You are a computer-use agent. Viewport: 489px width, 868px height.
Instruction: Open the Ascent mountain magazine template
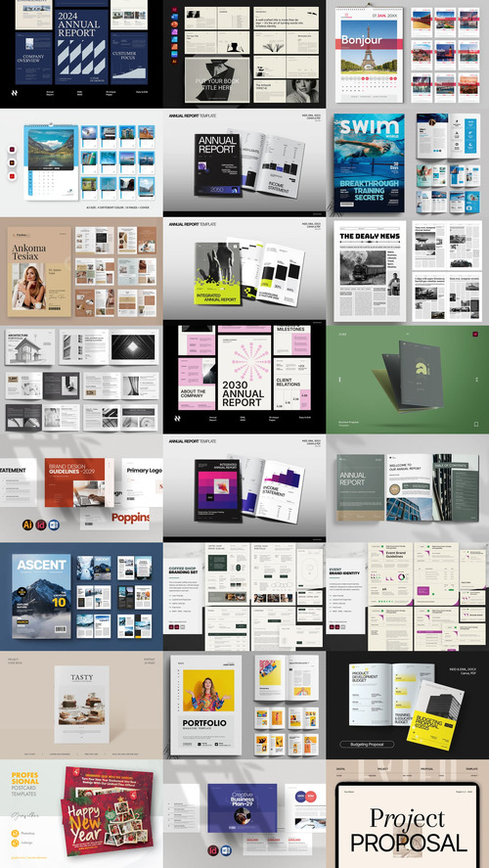(81, 596)
